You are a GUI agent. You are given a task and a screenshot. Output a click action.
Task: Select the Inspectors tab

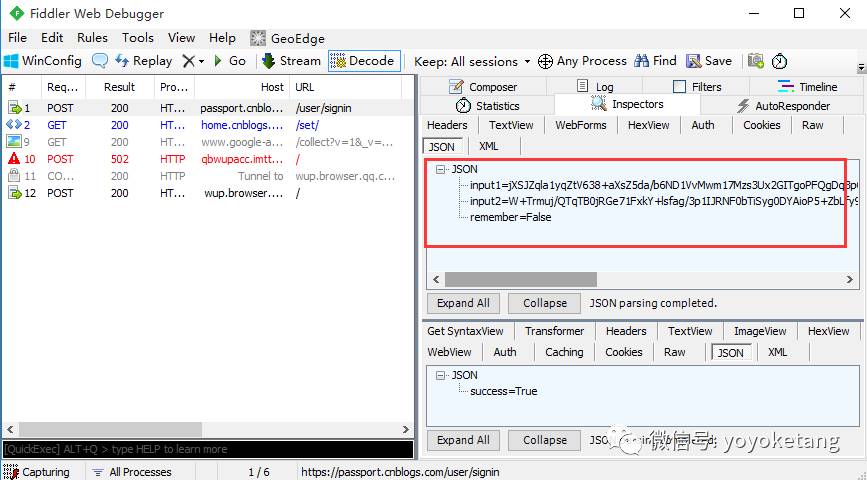(x=627, y=104)
